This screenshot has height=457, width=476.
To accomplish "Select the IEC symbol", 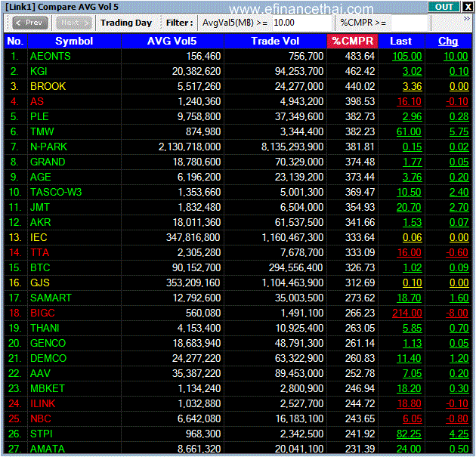I will click(x=39, y=238).
